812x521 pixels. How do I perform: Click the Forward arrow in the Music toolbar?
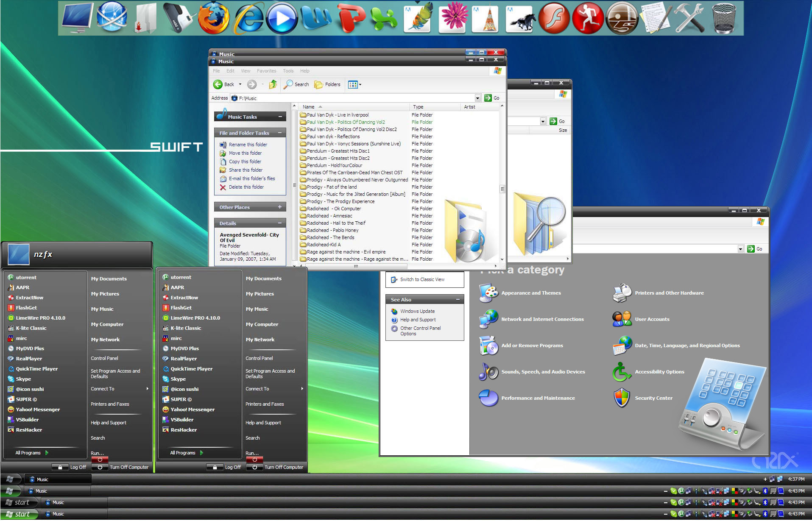tap(252, 84)
